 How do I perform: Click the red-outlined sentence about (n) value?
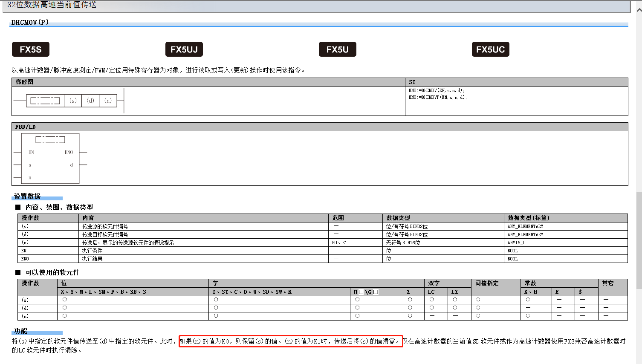click(x=291, y=341)
